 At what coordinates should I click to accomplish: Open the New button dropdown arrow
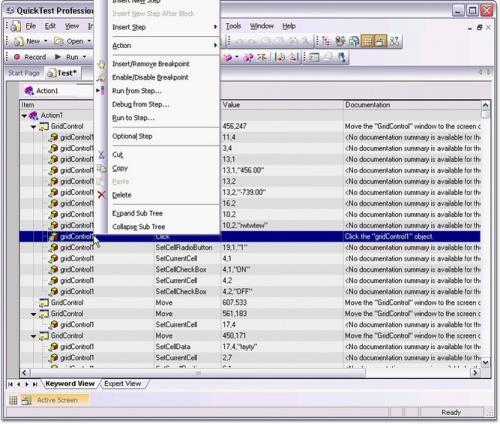click(46, 41)
